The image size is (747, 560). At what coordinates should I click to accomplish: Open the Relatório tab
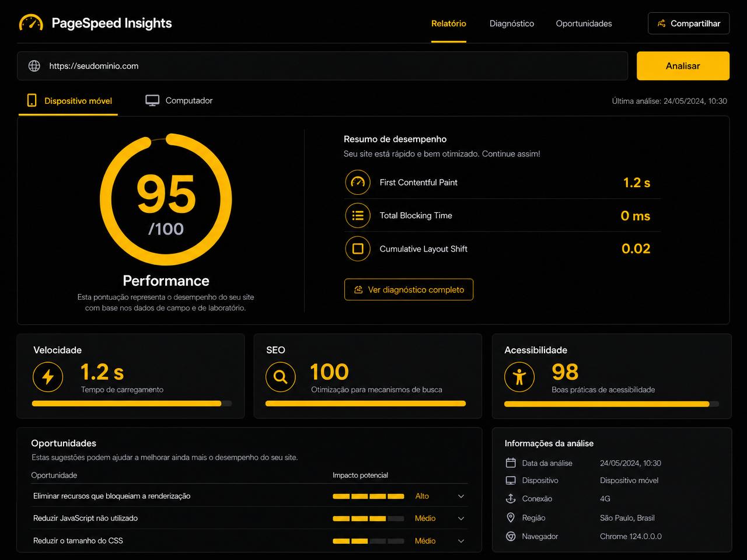[449, 23]
